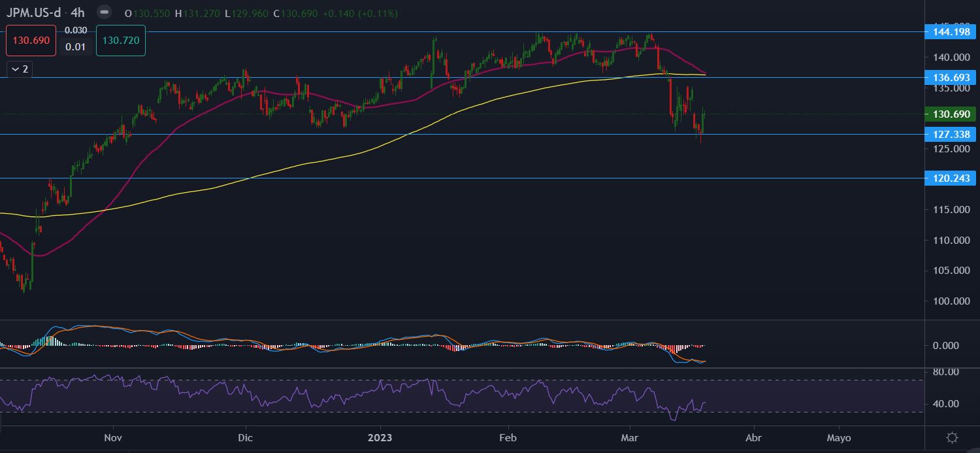Open the 4h interval selector

coord(78,13)
